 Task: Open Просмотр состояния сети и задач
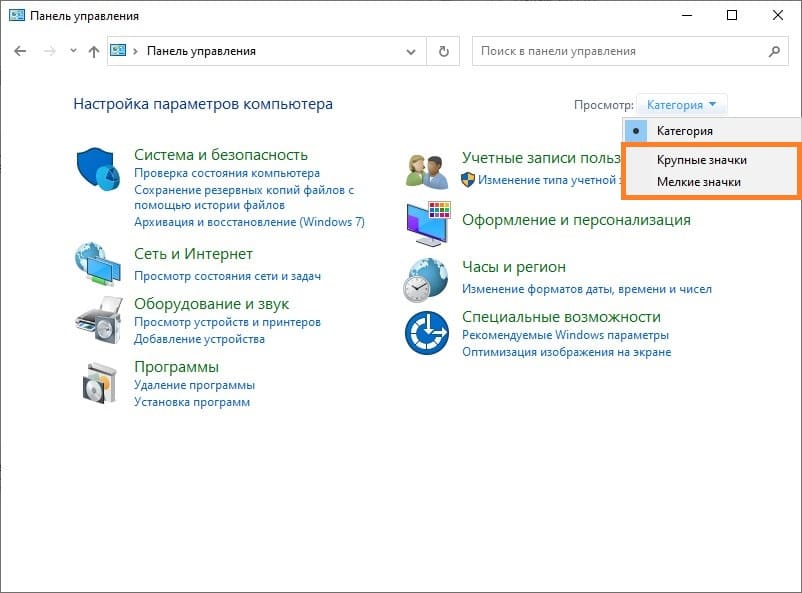point(227,276)
